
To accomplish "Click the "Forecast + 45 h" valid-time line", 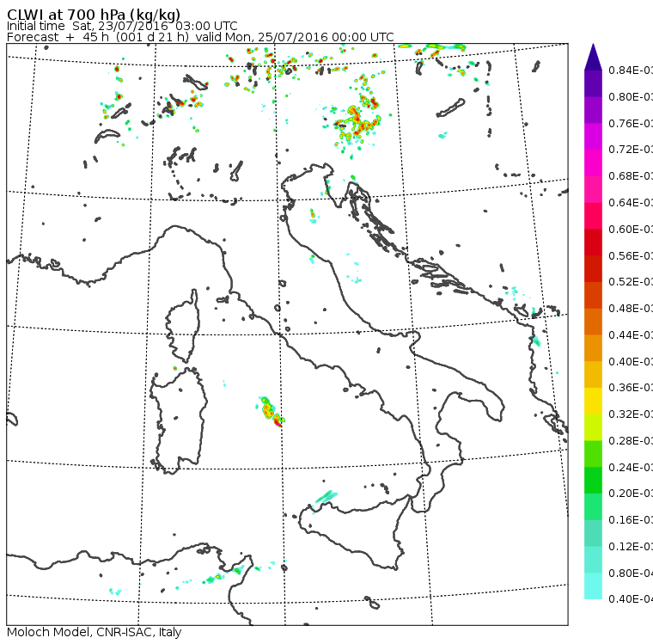I will coord(200,37).
